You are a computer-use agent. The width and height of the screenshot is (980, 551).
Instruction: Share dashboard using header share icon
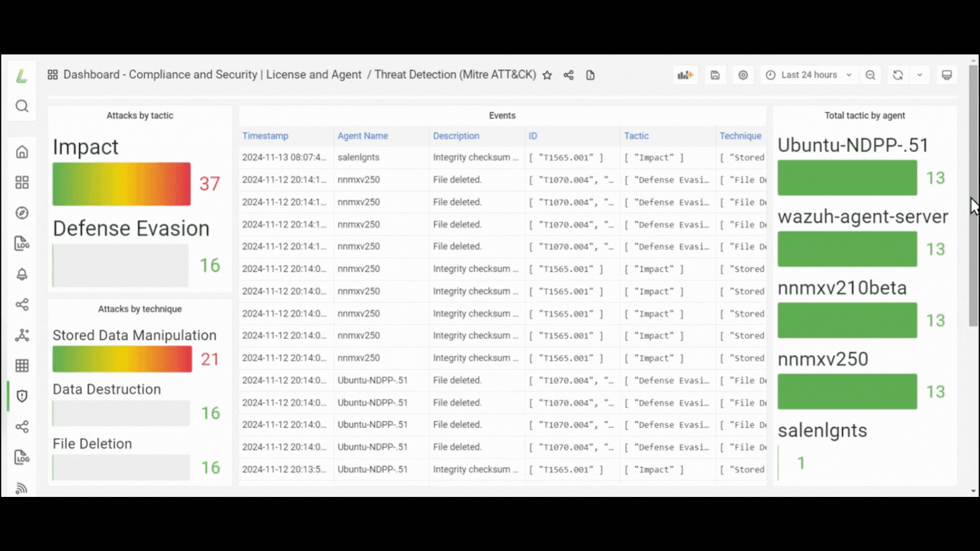tap(569, 75)
